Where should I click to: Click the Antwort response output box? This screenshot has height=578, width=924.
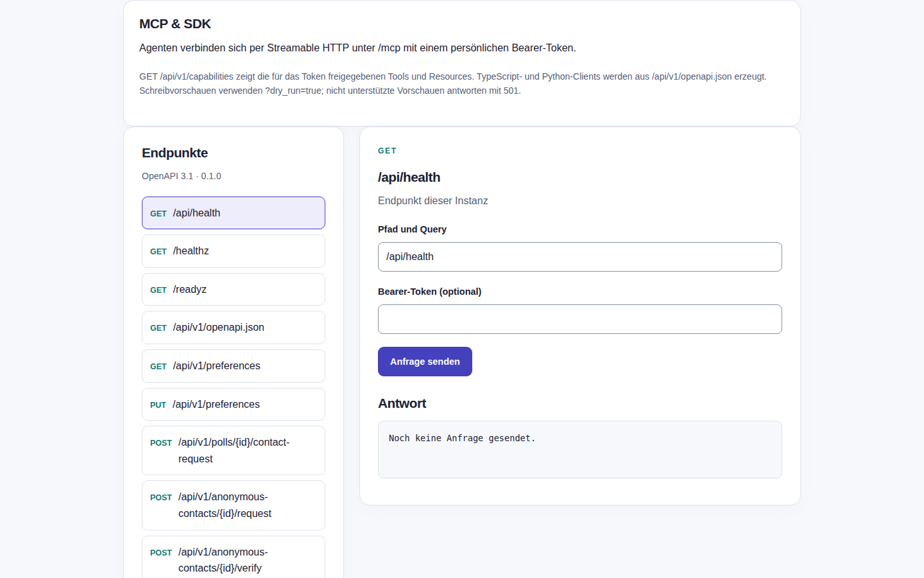pos(580,450)
